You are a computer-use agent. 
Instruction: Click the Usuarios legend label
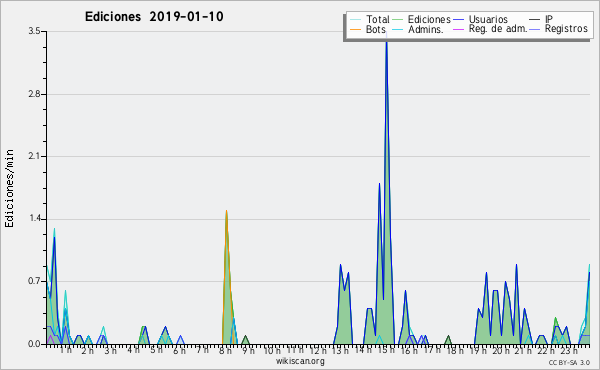click(488, 19)
